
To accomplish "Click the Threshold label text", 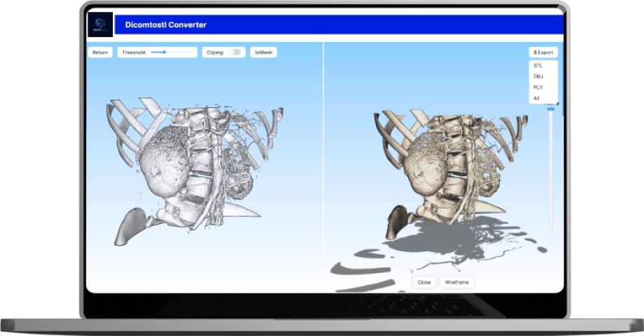I will coord(134,52).
